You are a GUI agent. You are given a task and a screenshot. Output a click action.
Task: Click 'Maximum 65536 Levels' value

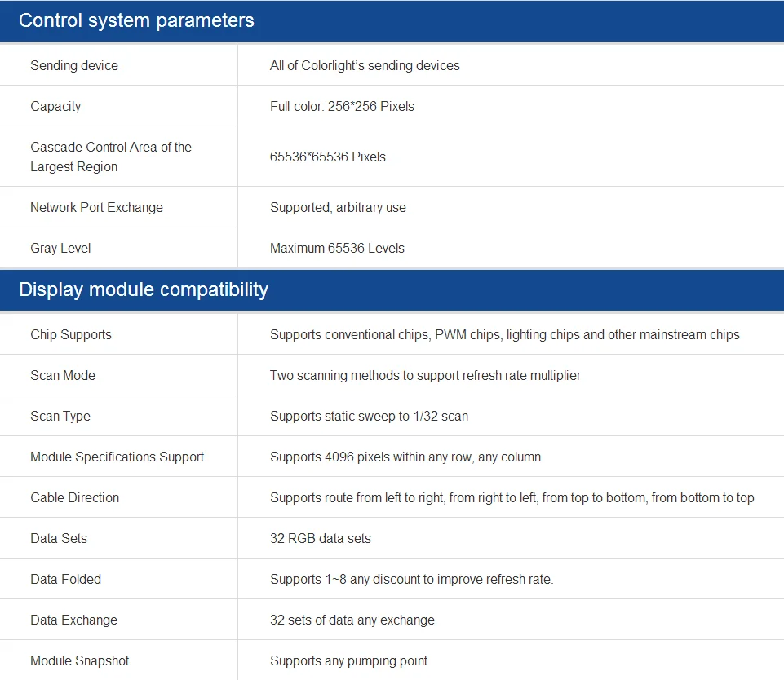337,249
